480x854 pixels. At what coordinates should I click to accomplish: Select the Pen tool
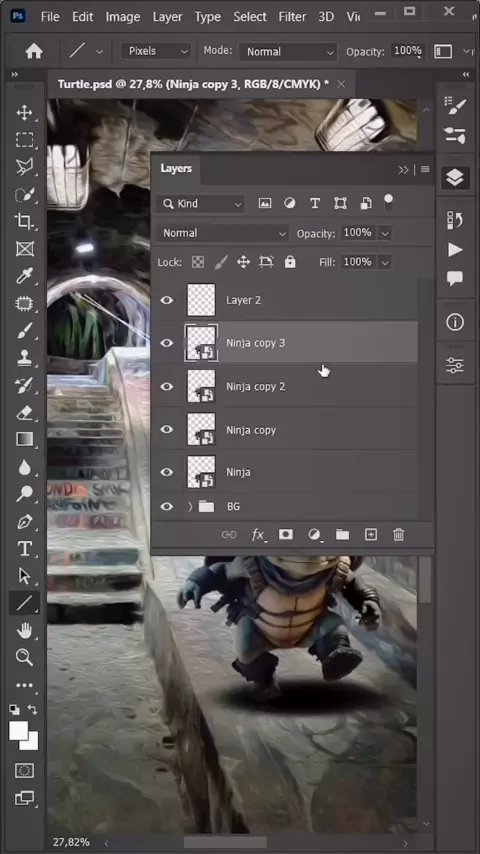25,522
